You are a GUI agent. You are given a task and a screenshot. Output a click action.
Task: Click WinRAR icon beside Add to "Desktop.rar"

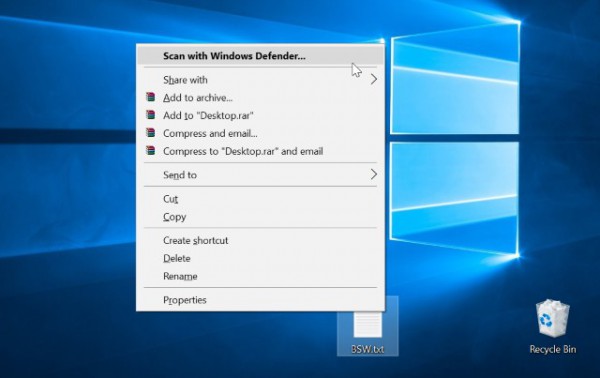[x=151, y=115]
